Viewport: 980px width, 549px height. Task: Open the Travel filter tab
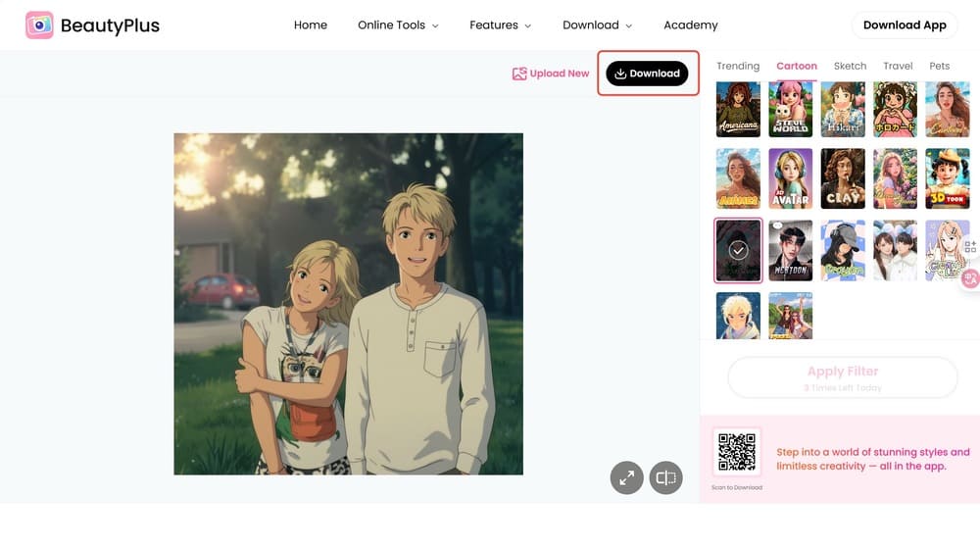pyautogui.click(x=898, y=66)
